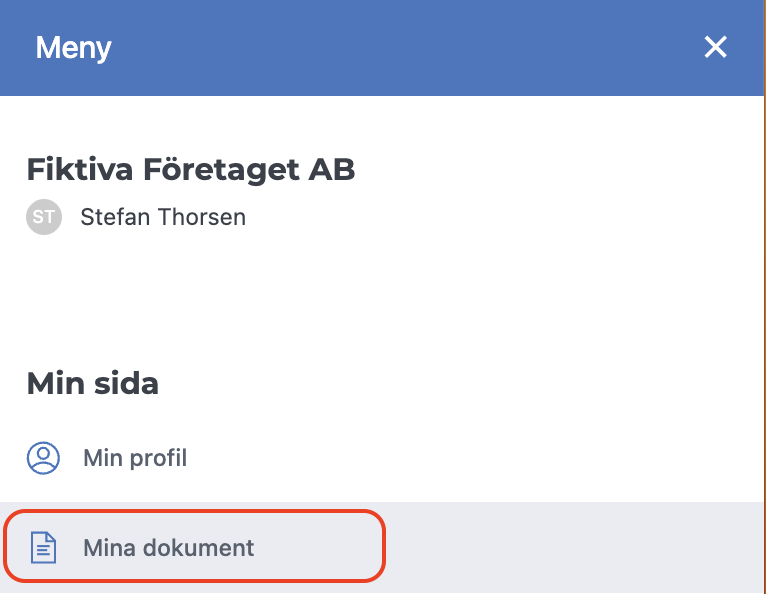Image resolution: width=766 pixels, height=594 pixels.
Task: Open Min profil menu entry
Action: pos(134,459)
